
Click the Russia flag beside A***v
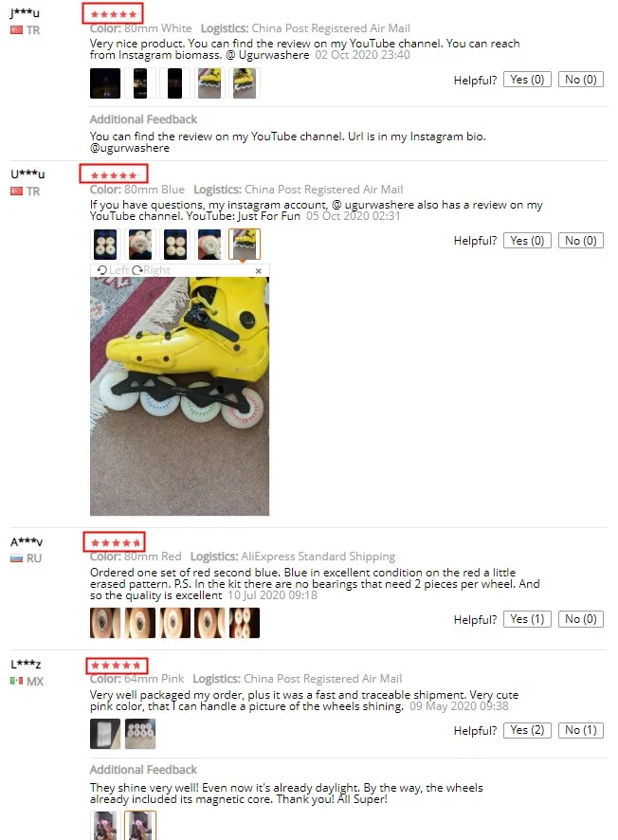pyautogui.click(x=17, y=558)
